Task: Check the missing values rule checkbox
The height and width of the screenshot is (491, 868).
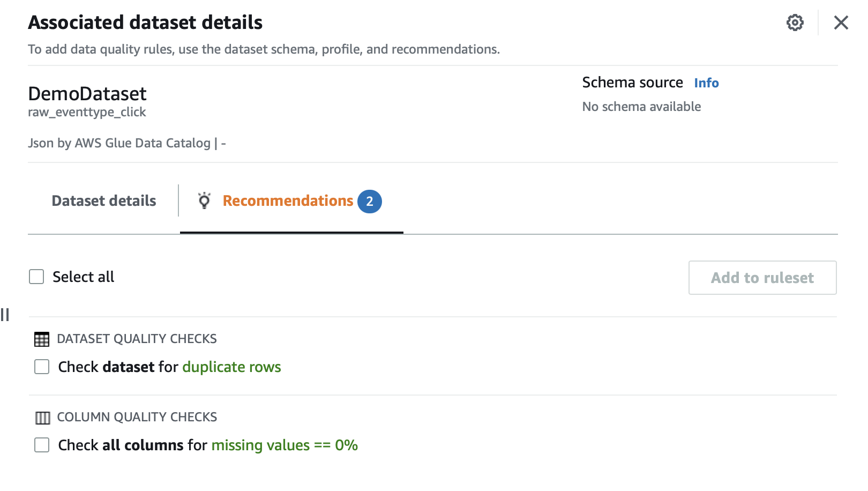Action: click(42, 445)
